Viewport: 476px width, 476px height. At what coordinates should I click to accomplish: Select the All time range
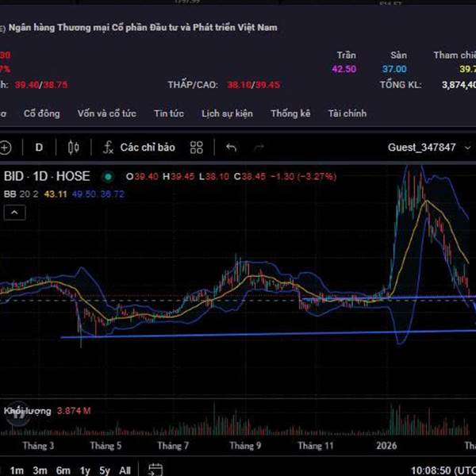(125, 470)
